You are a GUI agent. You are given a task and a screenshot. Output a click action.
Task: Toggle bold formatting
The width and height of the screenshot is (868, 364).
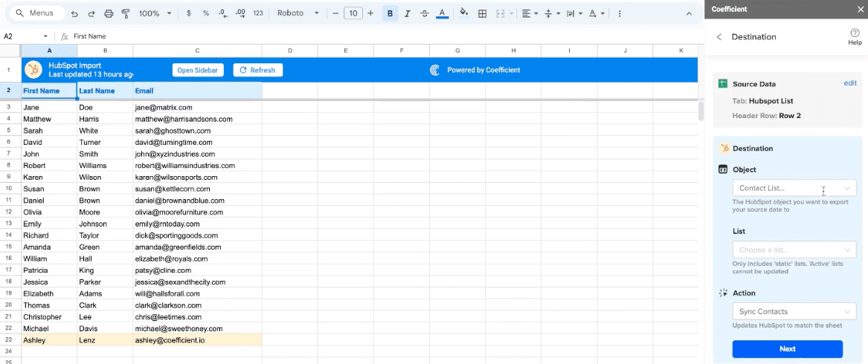[x=390, y=13]
